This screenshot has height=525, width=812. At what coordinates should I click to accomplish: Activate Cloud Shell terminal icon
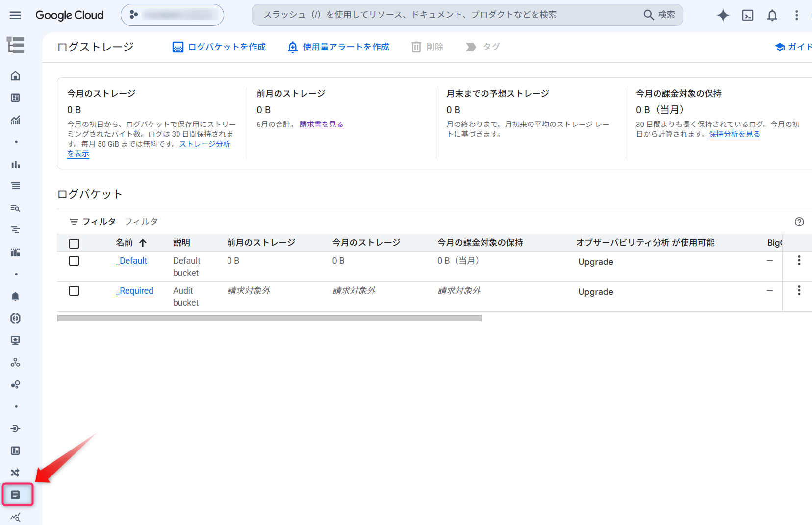point(748,15)
